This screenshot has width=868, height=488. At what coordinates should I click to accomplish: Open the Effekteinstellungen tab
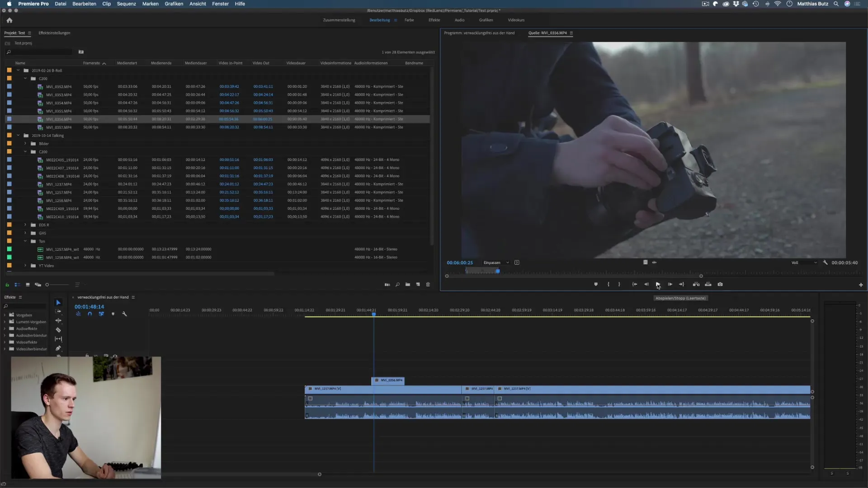pos(54,33)
